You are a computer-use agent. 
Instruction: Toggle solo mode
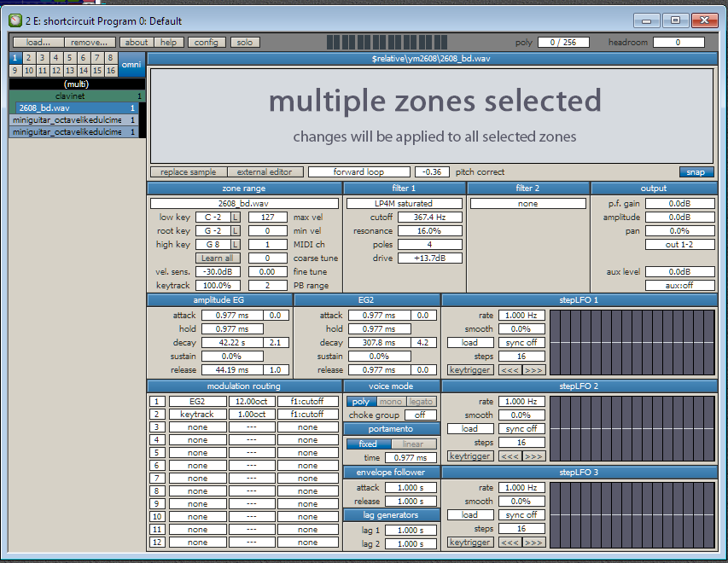[245, 43]
